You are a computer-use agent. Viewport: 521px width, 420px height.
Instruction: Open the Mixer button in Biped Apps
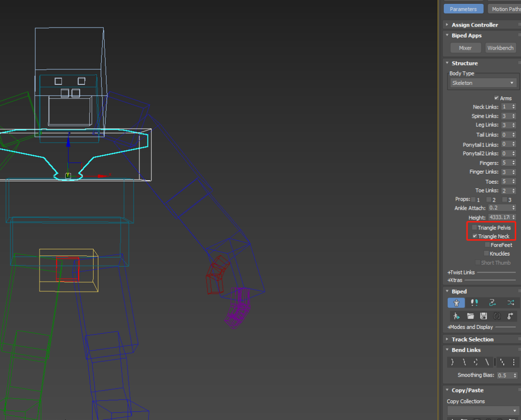pyautogui.click(x=466, y=48)
